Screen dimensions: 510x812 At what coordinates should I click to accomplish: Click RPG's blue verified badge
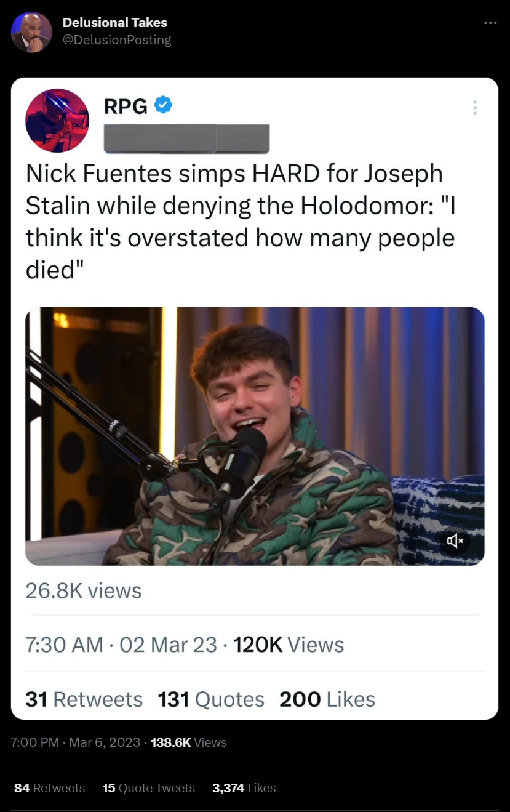163,105
